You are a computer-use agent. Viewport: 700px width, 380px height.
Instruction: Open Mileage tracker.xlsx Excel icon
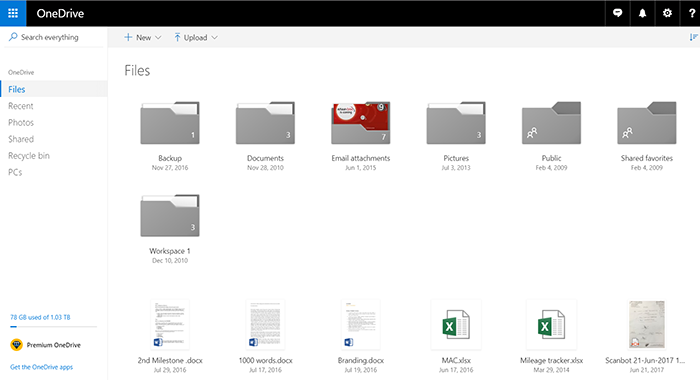pos(551,325)
